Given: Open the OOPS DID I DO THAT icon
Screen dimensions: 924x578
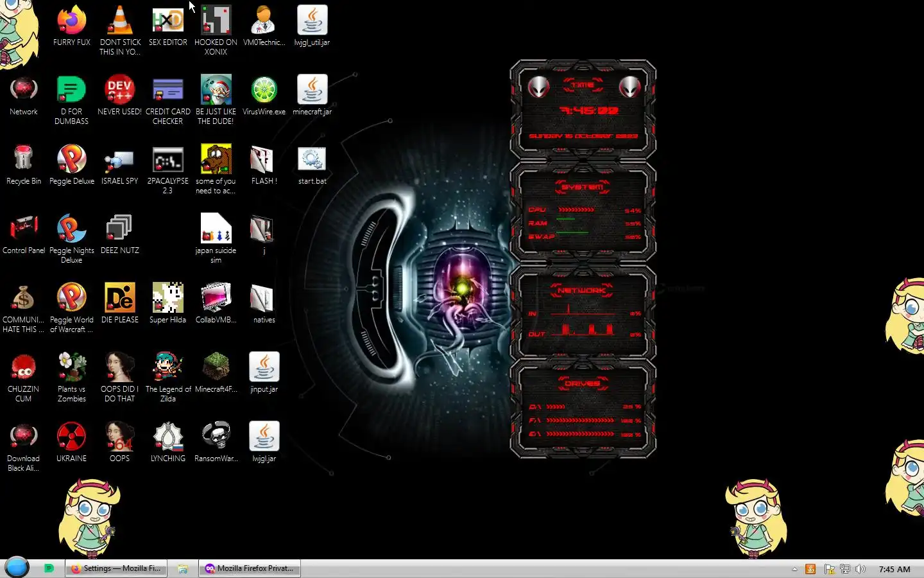Looking at the screenshot, I should click(x=119, y=367).
